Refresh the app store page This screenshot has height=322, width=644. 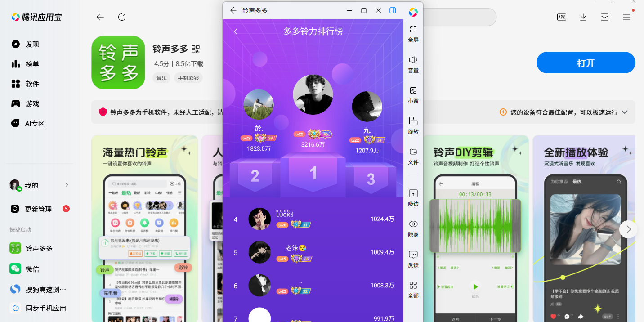(x=122, y=17)
